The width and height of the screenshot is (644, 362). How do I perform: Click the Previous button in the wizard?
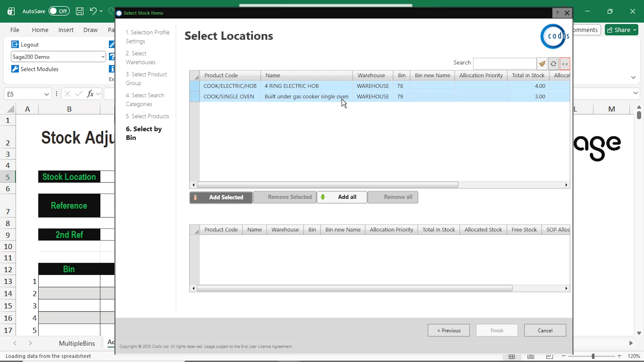448,330
